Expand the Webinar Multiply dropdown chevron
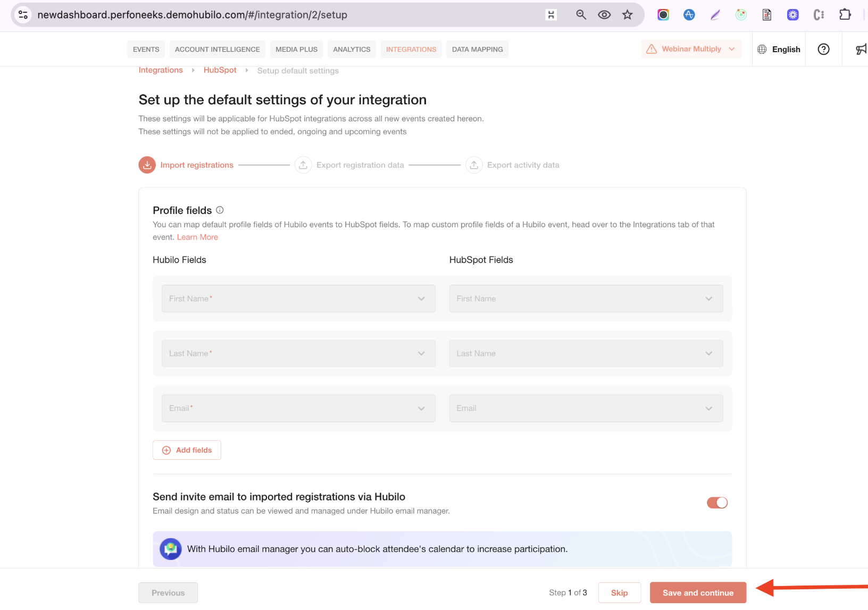This screenshot has width=868, height=610. coord(732,49)
